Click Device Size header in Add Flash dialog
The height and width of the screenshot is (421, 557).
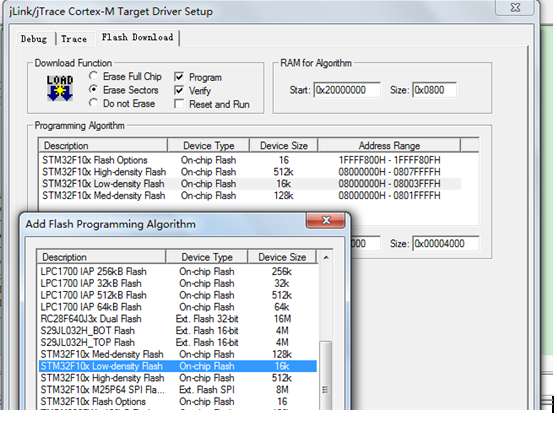pos(282,257)
